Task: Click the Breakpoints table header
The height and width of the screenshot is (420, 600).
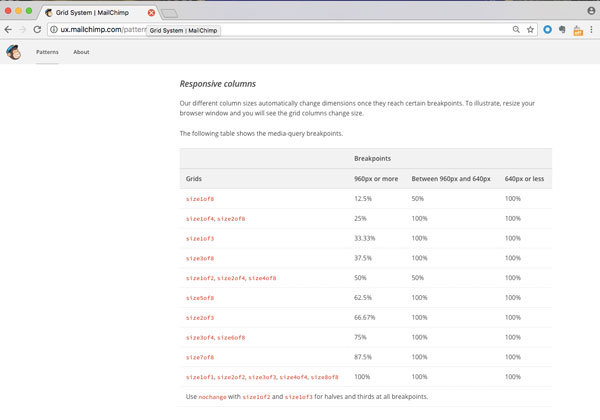Action: [x=372, y=158]
